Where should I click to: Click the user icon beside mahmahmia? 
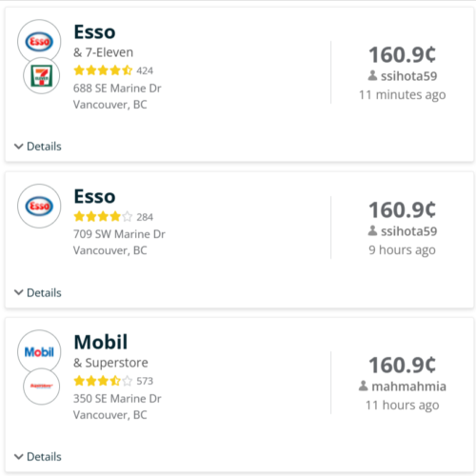tap(364, 386)
